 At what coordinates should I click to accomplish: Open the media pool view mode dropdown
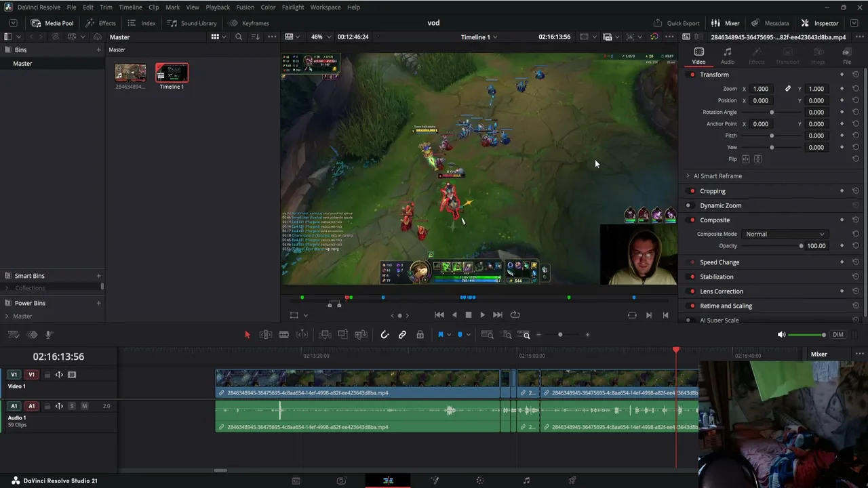218,37
